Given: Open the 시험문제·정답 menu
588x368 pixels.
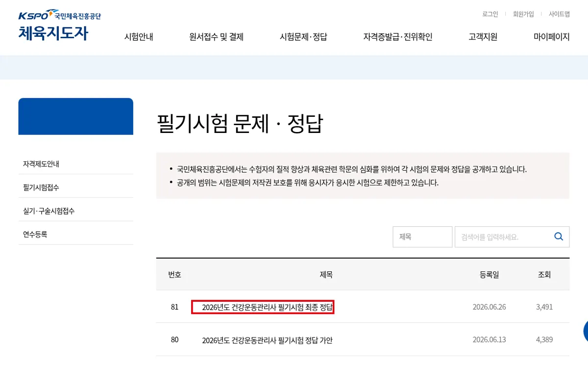Looking at the screenshot, I should 303,37.
